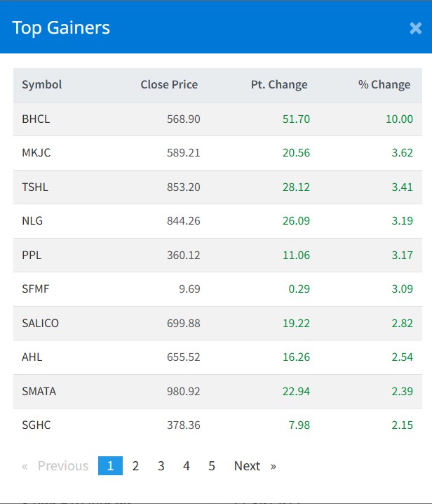This screenshot has width=432, height=504.
Task: Sort by Symbol column header
Action: click(x=42, y=85)
